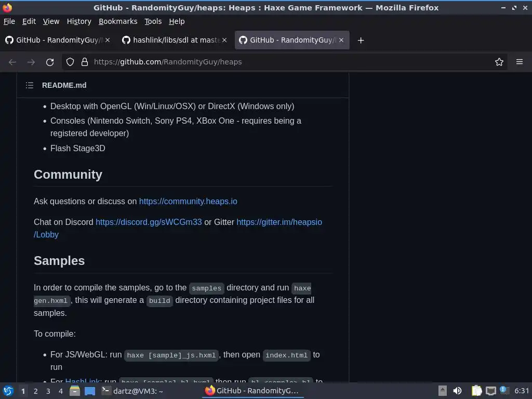Image resolution: width=532 pixels, height=399 pixels.
Task: Open the Tools menu
Action: (x=153, y=21)
